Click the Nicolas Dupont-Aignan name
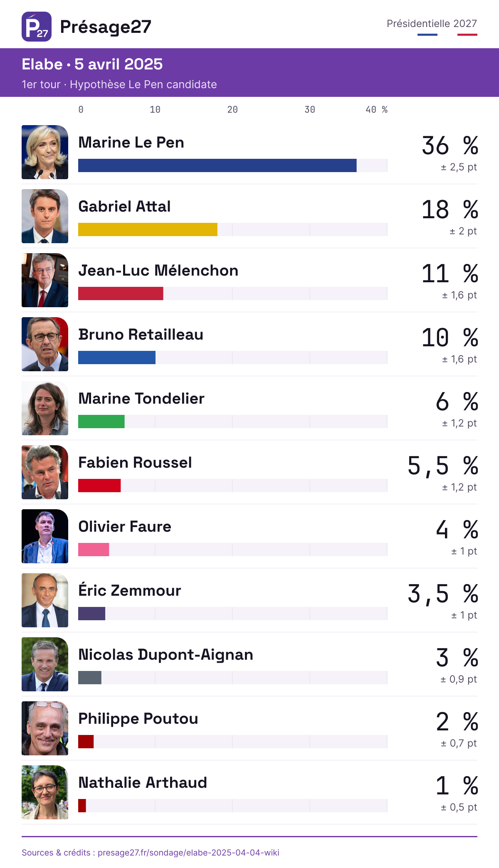 click(x=166, y=655)
